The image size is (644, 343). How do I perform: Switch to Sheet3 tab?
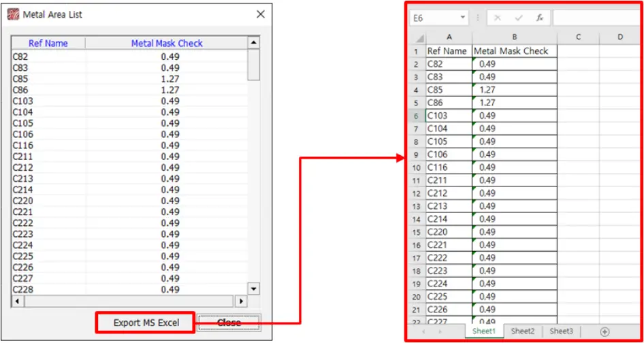562,331
